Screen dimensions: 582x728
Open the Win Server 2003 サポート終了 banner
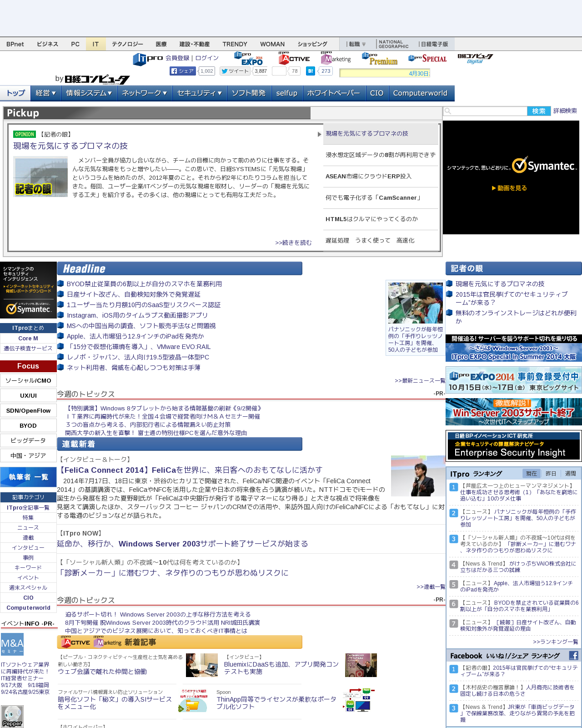[514, 412]
